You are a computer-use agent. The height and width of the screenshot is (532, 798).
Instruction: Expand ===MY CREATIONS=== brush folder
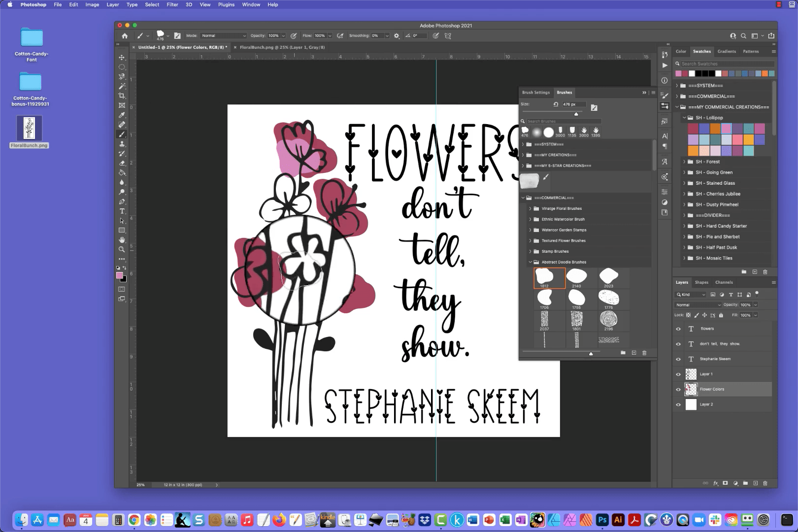[523, 155]
